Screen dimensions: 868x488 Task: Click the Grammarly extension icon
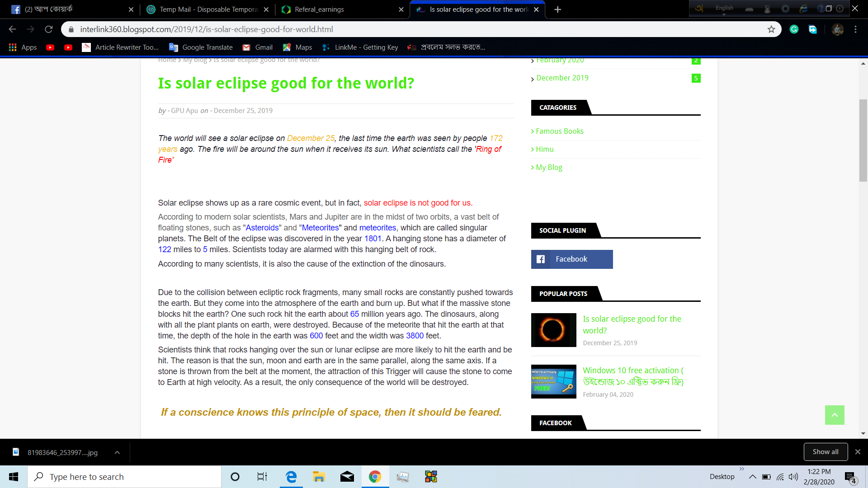[794, 29]
